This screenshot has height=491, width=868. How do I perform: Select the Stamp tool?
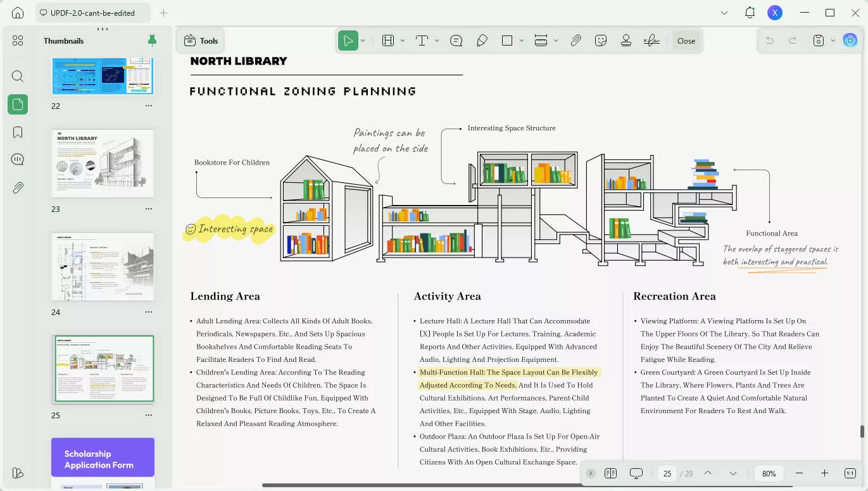tap(626, 40)
